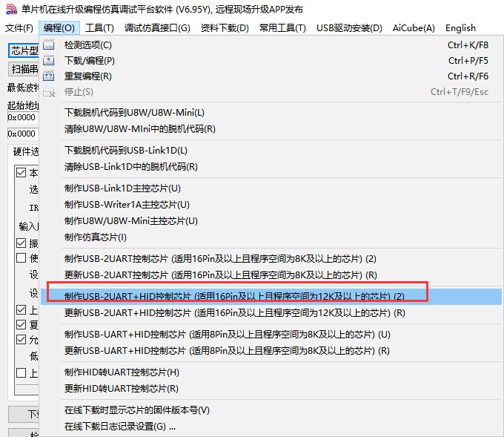The image size is (504, 437).
Task: Choose 下载脱机代码到U8W/U8W-Mini(L)
Action: [271, 113]
